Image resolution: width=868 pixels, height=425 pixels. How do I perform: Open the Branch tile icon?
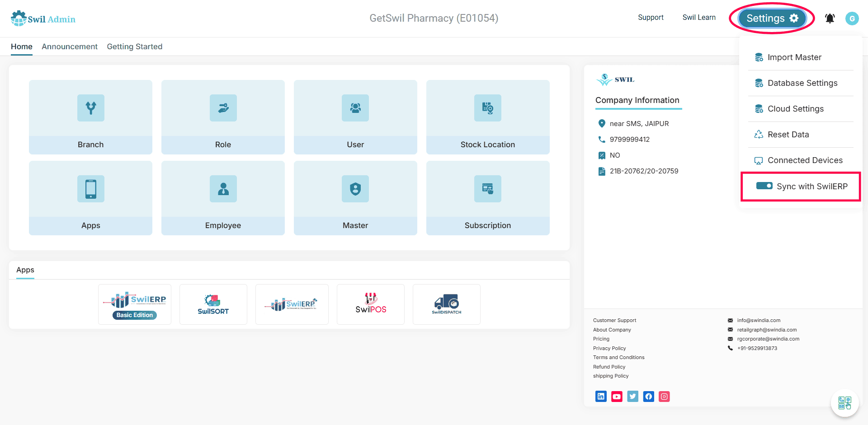pyautogui.click(x=91, y=108)
